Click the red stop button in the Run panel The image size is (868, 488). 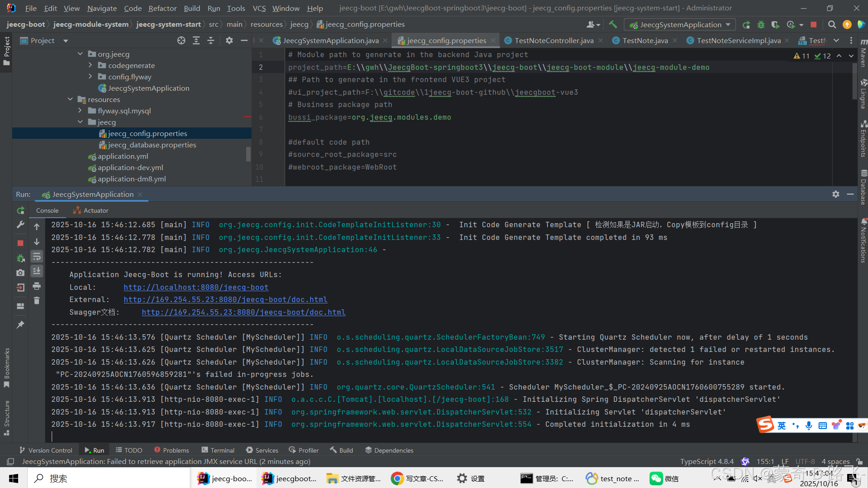click(20, 243)
